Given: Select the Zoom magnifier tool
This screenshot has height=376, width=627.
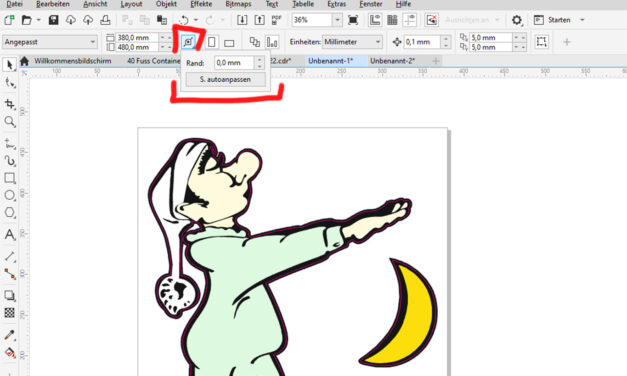Looking at the screenshot, I should coord(10,122).
